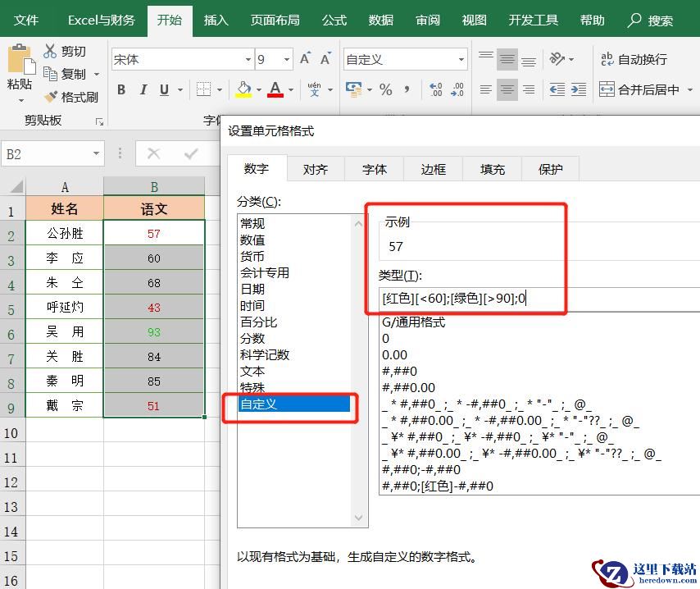Image resolution: width=700 pixels, height=589 pixels.
Task: Switch to 页面布局 ribbon tab
Action: pos(275,21)
